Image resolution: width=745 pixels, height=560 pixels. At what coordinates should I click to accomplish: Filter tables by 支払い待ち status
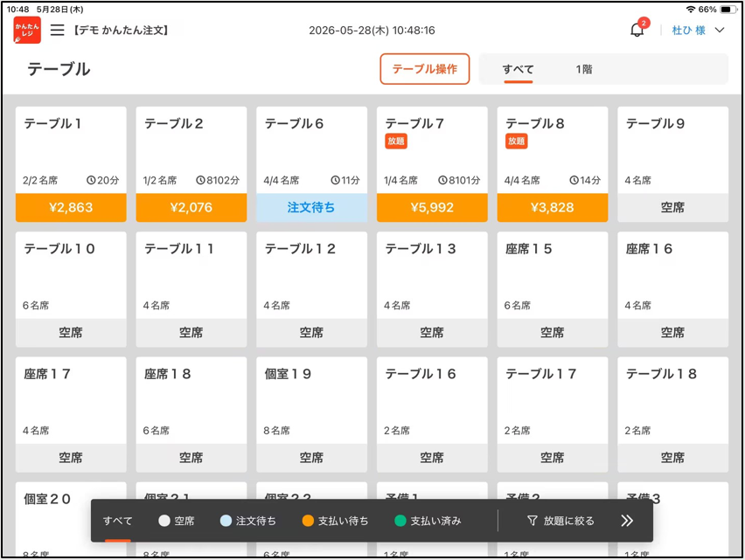pyautogui.click(x=336, y=521)
